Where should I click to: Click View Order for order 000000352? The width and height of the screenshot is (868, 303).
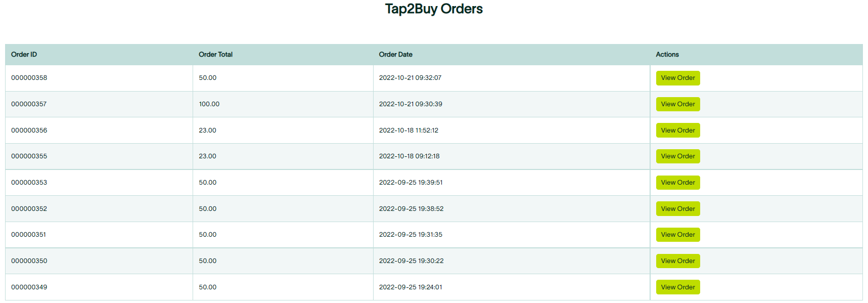click(x=677, y=208)
